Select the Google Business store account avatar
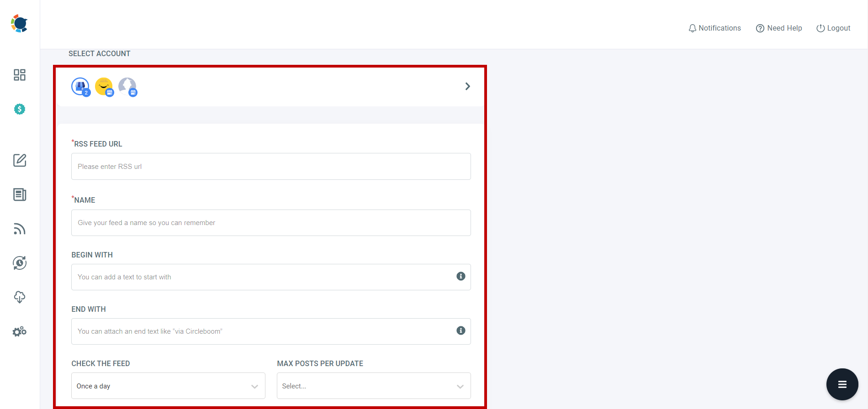The image size is (868, 409). coord(80,86)
